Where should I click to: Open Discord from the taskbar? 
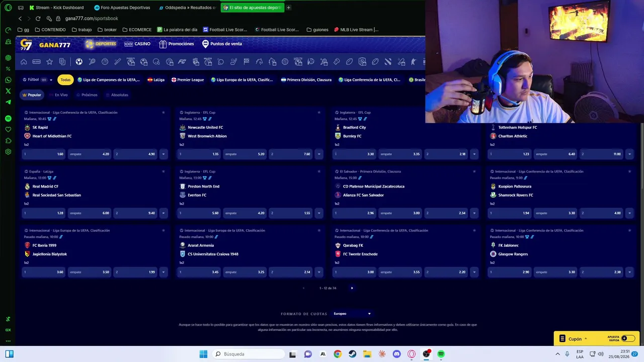pyautogui.click(x=396, y=354)
